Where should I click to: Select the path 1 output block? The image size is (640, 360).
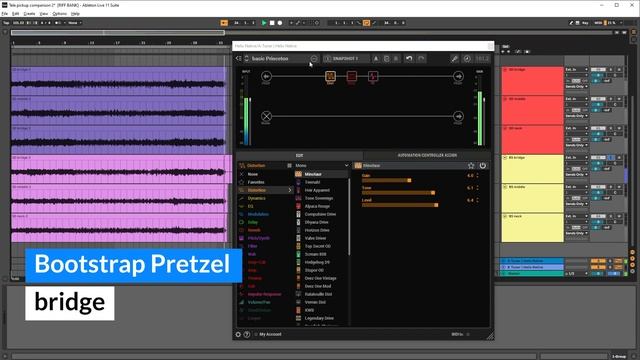tap(458, 76)
